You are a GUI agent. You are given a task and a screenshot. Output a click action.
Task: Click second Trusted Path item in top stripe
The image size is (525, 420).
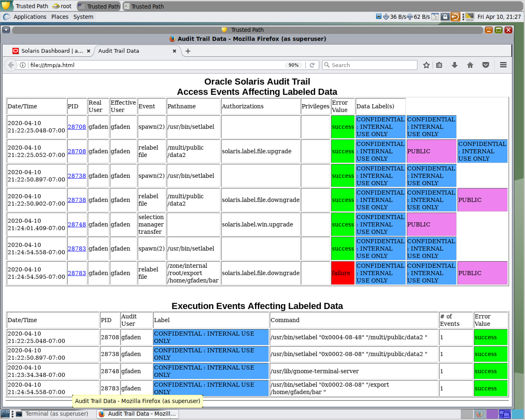(x=99, y=6)
